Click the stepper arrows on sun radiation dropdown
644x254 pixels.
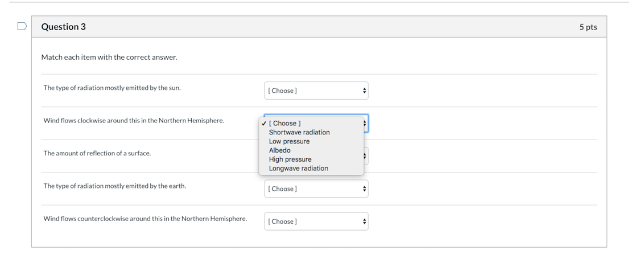(x=364, y=91)
